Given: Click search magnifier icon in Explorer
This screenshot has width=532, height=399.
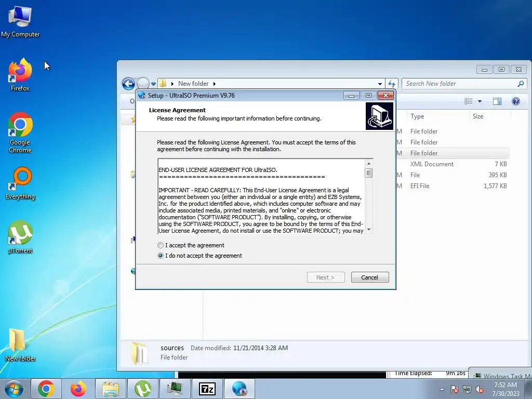Looking at the screenshot, I should coord(521,84).
